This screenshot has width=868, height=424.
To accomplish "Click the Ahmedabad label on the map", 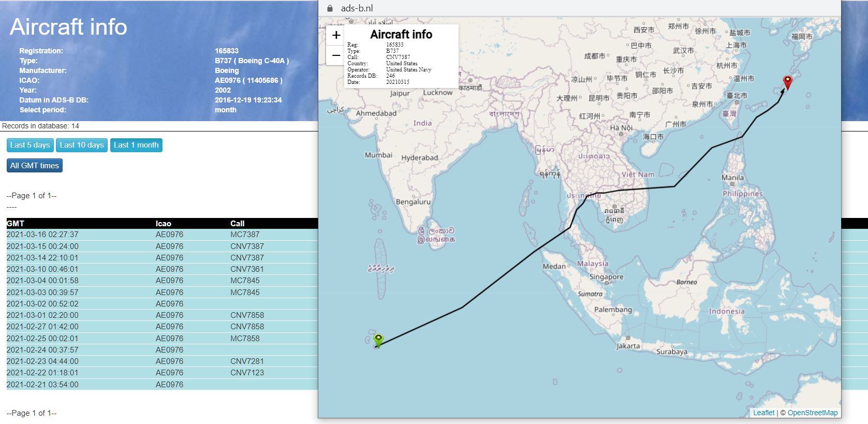I will (x=376, y=113).
